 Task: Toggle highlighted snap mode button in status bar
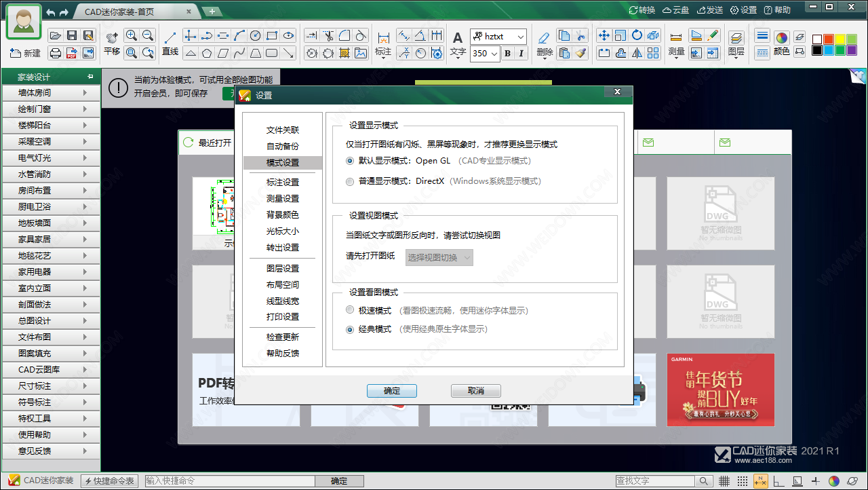[x=761, y=481]
